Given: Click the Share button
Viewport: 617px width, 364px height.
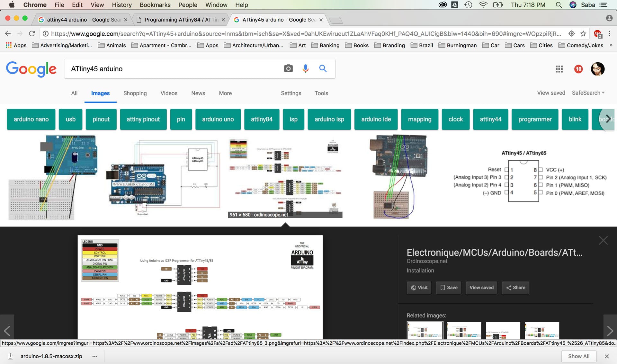Looking at the screenshot, I should tap(515, 288).
